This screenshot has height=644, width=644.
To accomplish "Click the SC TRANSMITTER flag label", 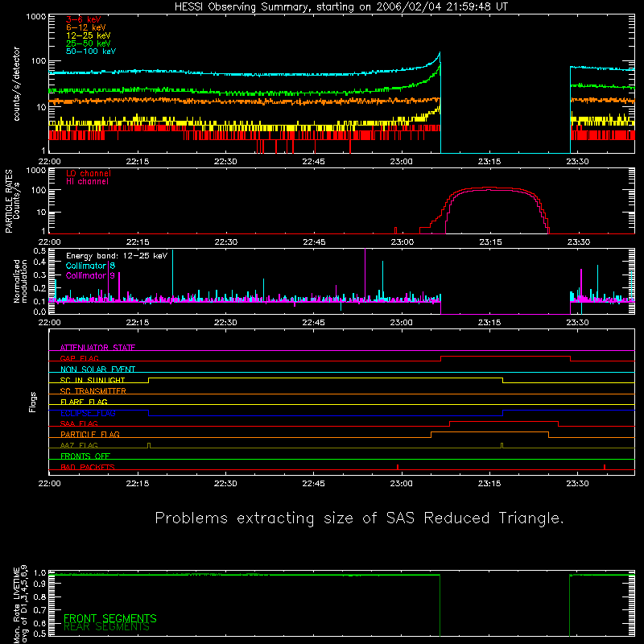I will coord(93,391).
